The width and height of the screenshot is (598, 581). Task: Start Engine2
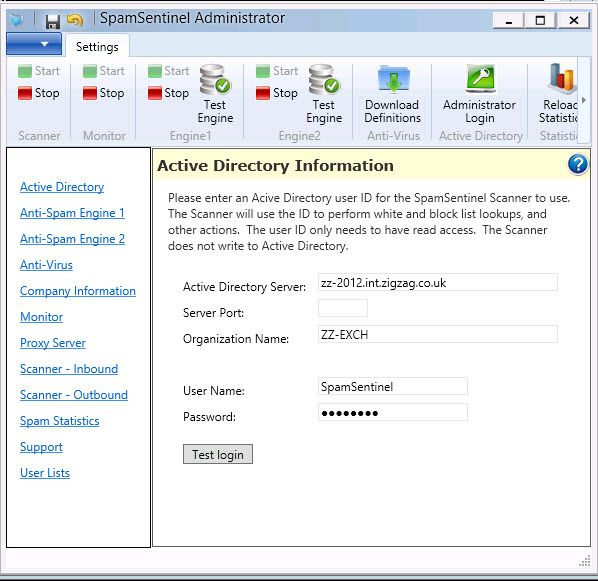277,71
